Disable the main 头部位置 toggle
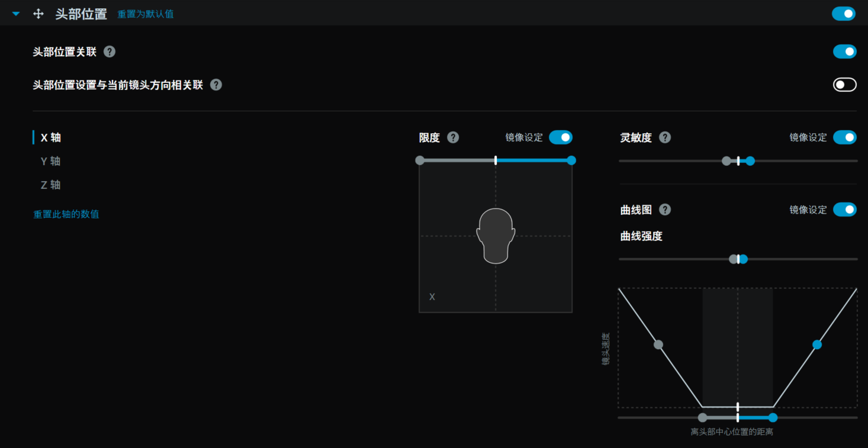The height and width of the screenshot is (448, 868). (844, 14)
